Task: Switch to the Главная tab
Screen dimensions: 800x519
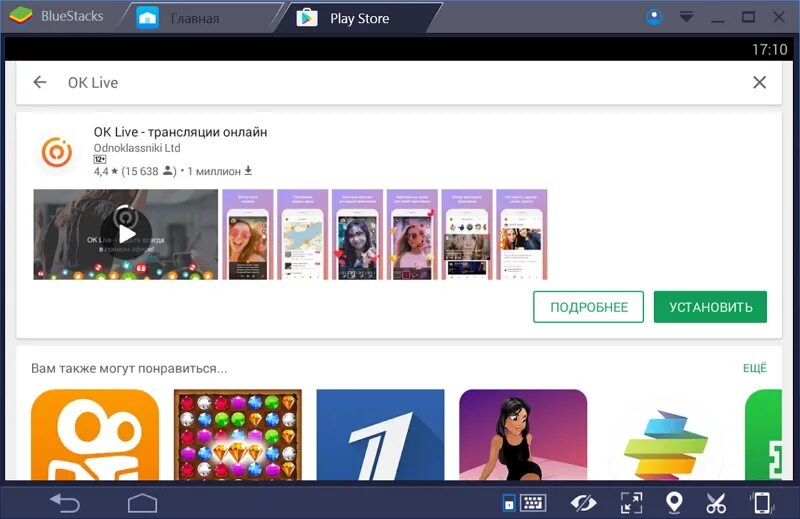Action: [195, 18]
